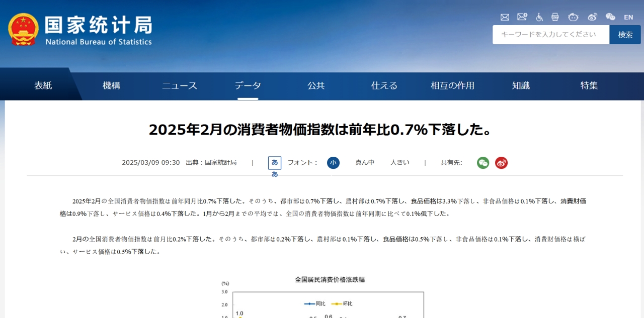Open the mail settings envelope-with-gear icon
Image resolution: width=644 pixels, height=318 pixels.
pyautogui.click(x=522, y=17)
